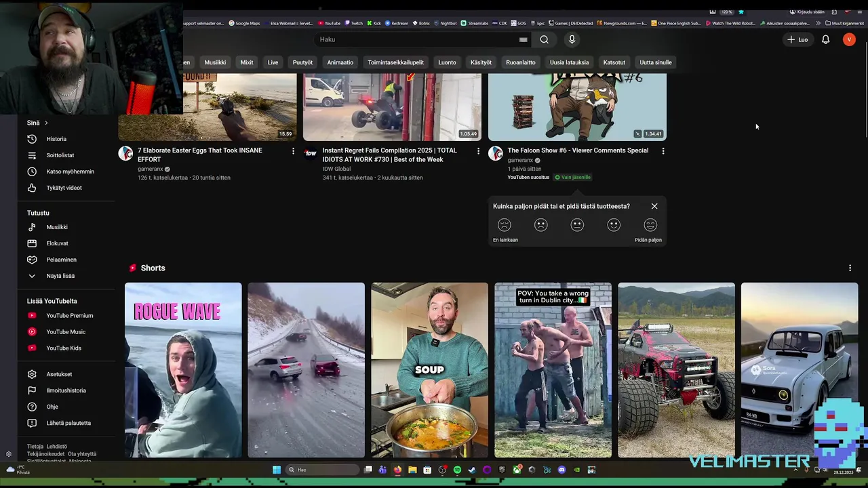This screenshot has height=488, width=868.
Task: Open the on-screen keyboard icon in search
Action: 523,39
